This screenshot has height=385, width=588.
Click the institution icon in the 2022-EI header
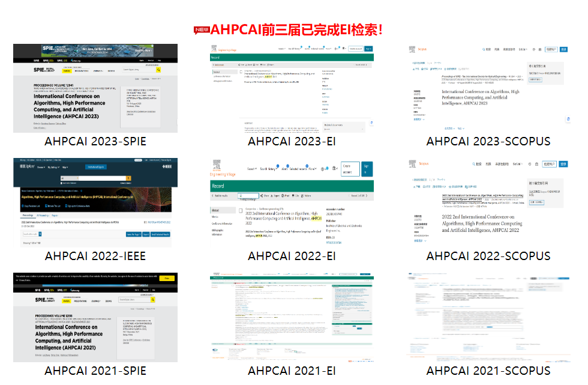pyautogui.click(x=334, y=168)
